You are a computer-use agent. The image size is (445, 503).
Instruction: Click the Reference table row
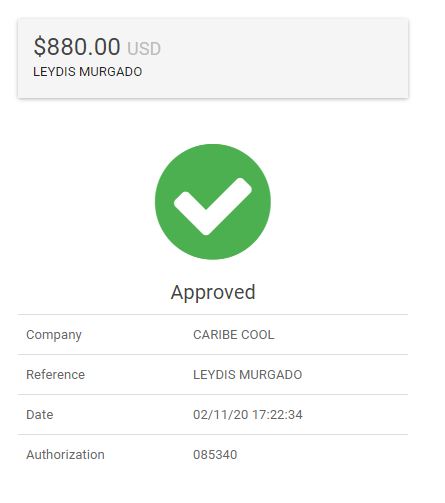tap(213, 375)
